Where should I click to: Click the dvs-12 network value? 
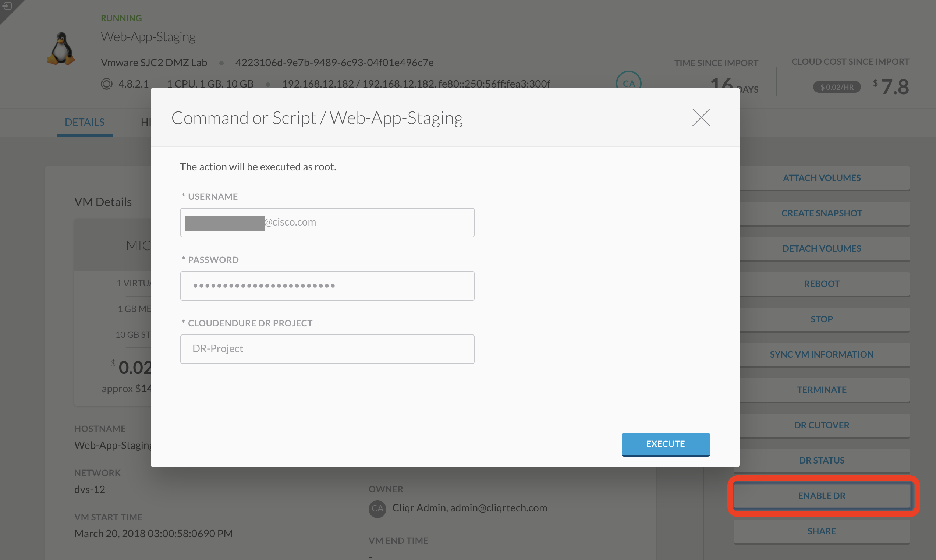click(90, 489)
